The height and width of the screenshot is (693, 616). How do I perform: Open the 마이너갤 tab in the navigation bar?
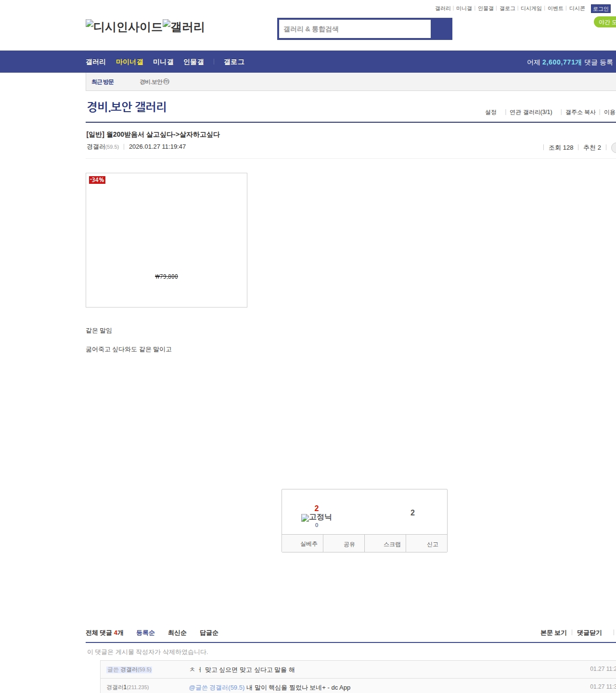pyautogui.click(x=129, y=62)
